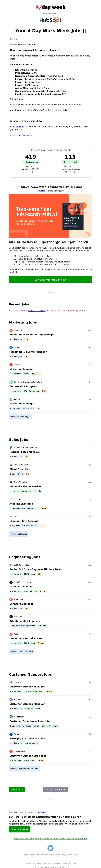Click the green 'View all jobs' button
Viewport: 101px width, 868px height.
(17, 789)
